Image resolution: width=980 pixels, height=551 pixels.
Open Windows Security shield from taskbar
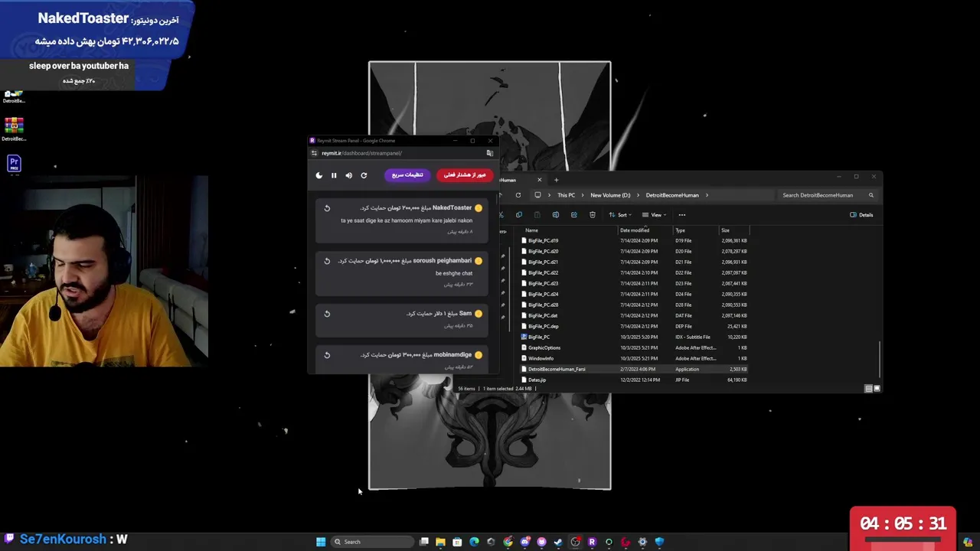(x=659, y=542)
